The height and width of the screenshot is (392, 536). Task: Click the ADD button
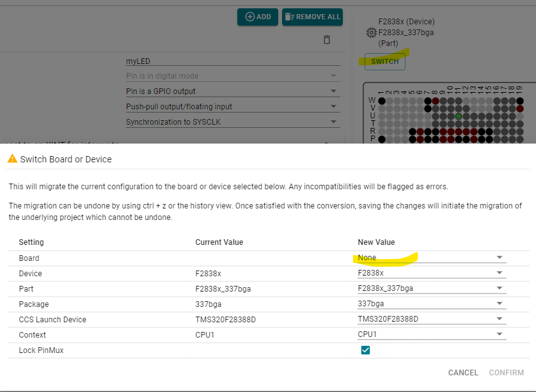[258, 17]
